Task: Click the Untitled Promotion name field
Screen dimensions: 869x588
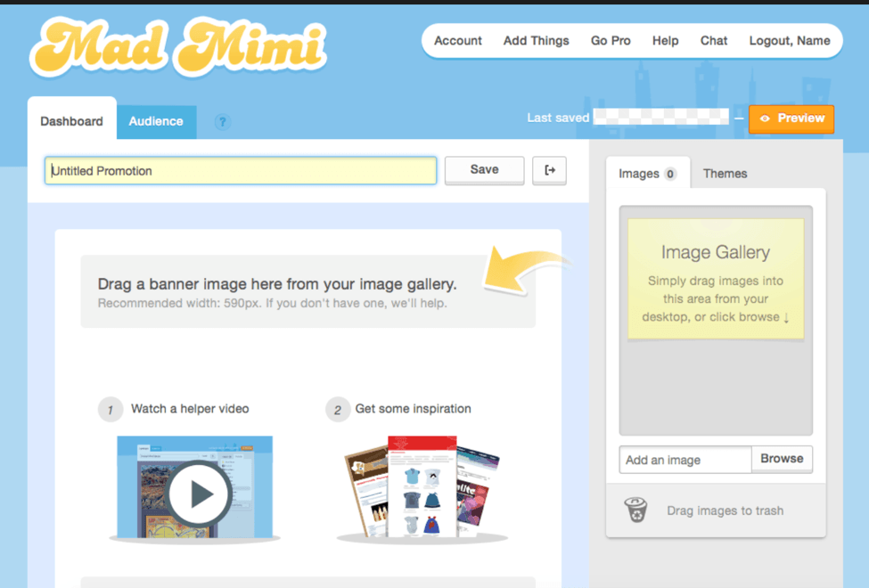Action: (241, 171)
